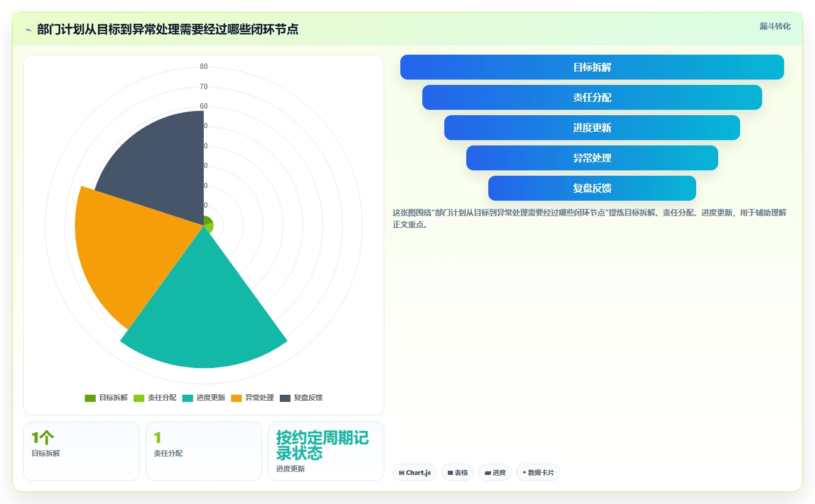Select the 目标拆解 funnel bar
Viewport: 815px width, 504px height.
(x=592, y=67)
